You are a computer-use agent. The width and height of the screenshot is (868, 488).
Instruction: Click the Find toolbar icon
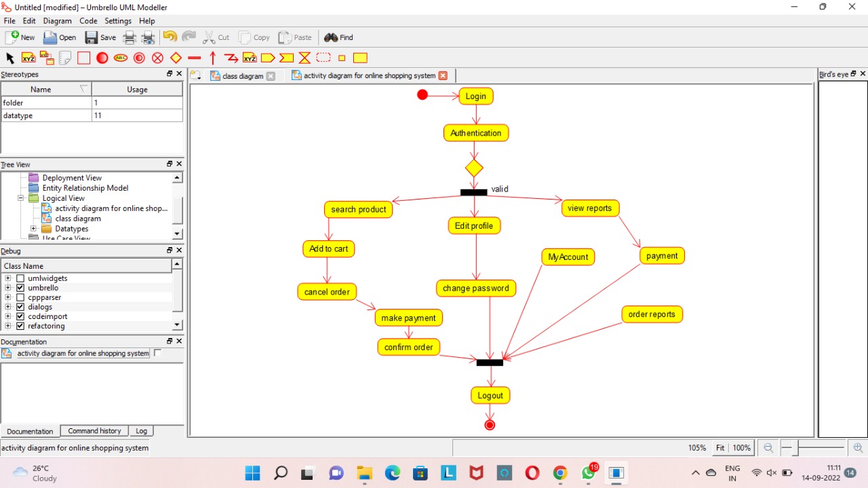click(338, 37)
